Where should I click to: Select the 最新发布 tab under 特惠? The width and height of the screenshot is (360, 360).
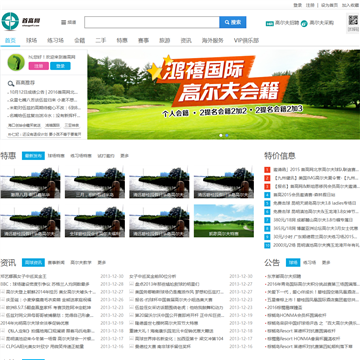33,156
